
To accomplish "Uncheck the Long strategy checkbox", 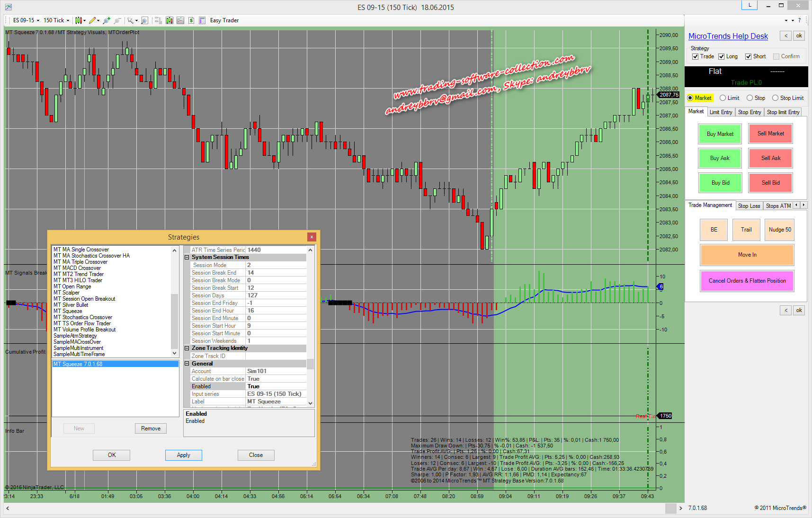I will [722, 56].
